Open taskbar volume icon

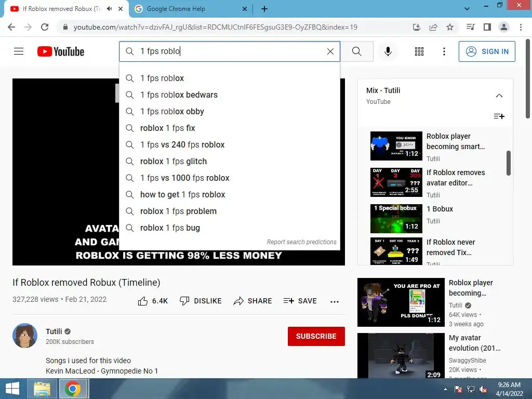coord(483,389)
